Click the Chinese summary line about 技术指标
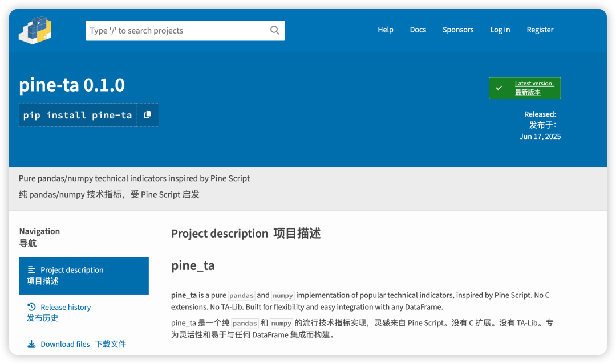 [109, 195]
